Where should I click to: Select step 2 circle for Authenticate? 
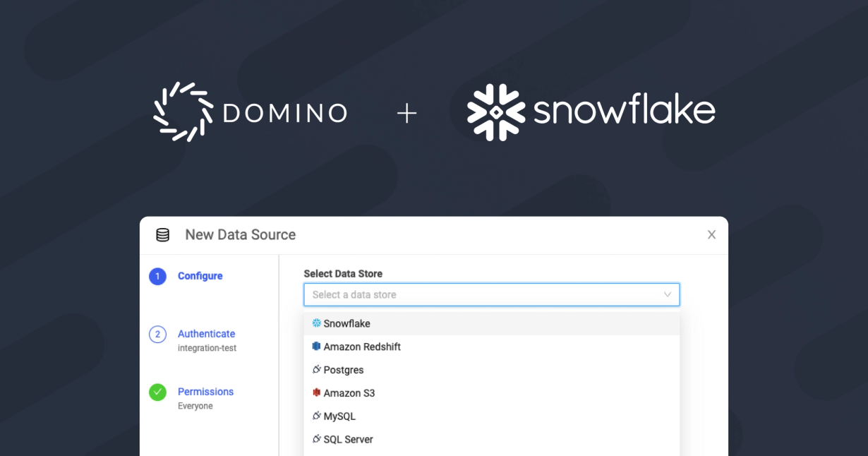click(157, 334)
